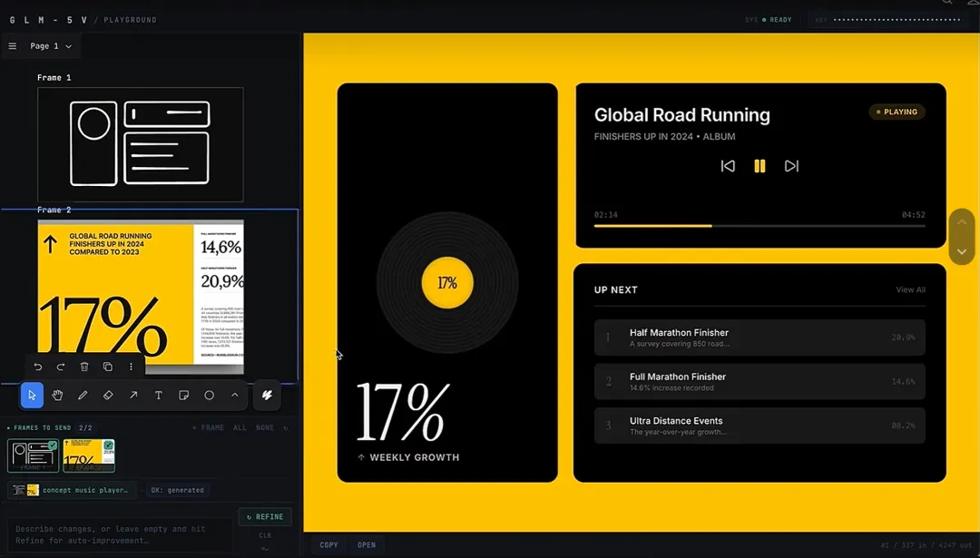Click the scribble draw-style button
Screen dimensions: 980x558
(x=267, y=395)
